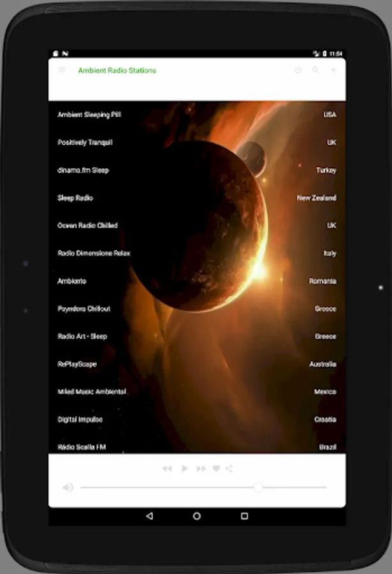The height and width of the screenshot is (574, 392).
Task: Select the Sleep Radio station
Action: (197, 198)
